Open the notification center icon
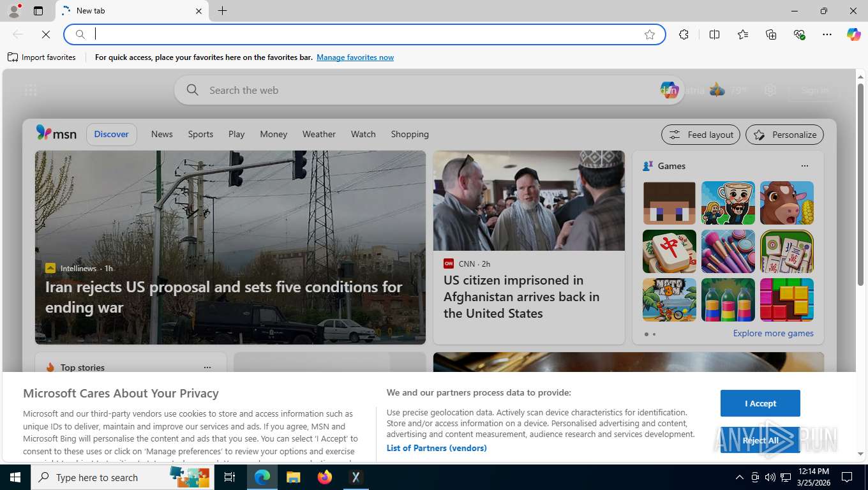Viewport: 868px width, 490px height. tap(847, 477)
